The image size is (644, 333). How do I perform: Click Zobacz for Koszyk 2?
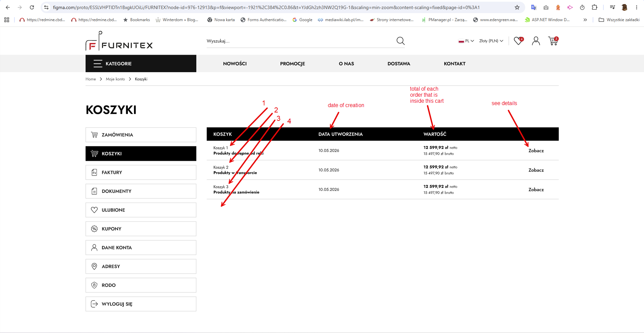536,170
